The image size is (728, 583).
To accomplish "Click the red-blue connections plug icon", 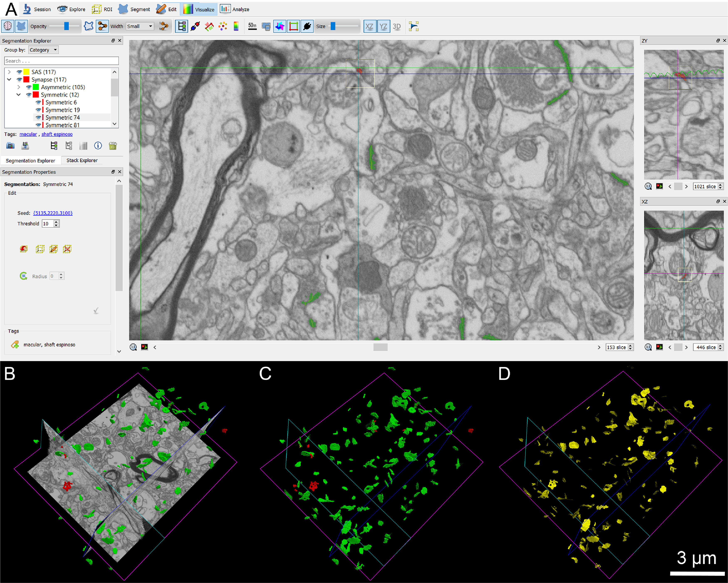I will (195, 26).
